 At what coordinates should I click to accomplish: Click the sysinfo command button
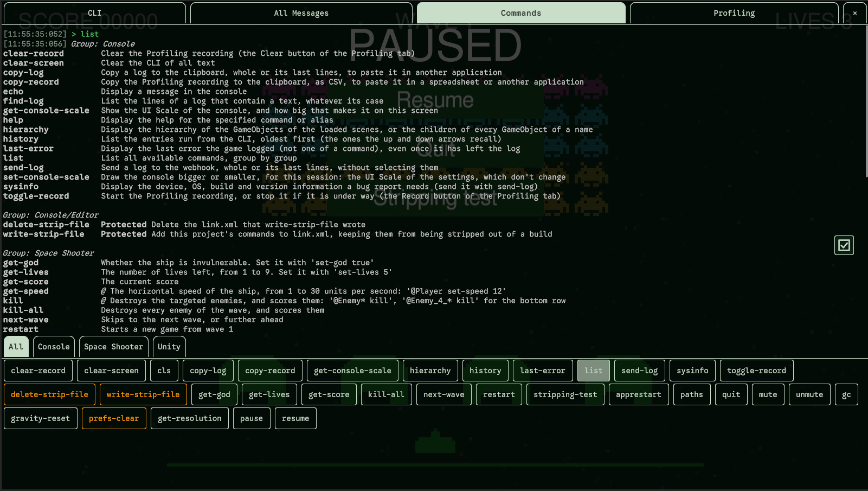coord(692,371)
